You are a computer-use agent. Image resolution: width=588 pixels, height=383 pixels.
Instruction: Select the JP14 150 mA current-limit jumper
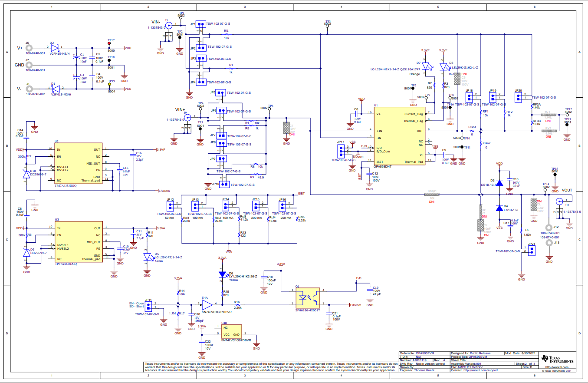point(226,205)
